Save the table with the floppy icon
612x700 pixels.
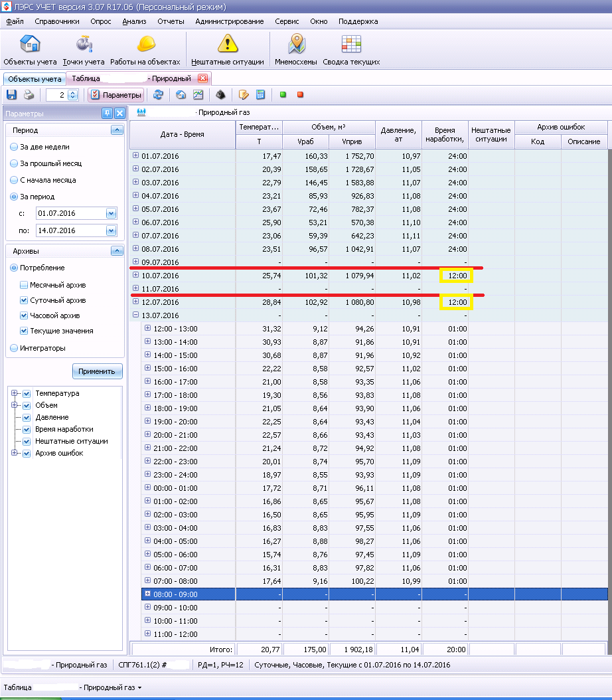coord(11,95)
